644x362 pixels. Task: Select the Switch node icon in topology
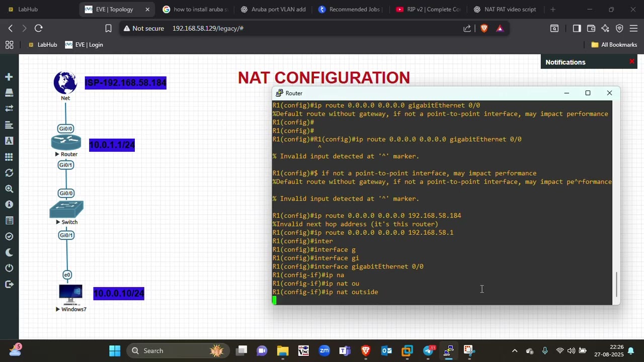coord(66,209)
